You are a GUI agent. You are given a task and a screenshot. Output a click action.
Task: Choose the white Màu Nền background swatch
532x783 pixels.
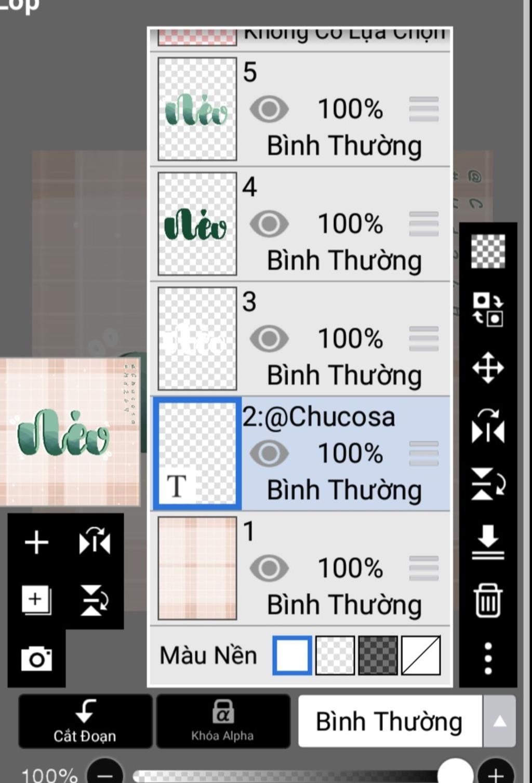[x=292, y=656]
